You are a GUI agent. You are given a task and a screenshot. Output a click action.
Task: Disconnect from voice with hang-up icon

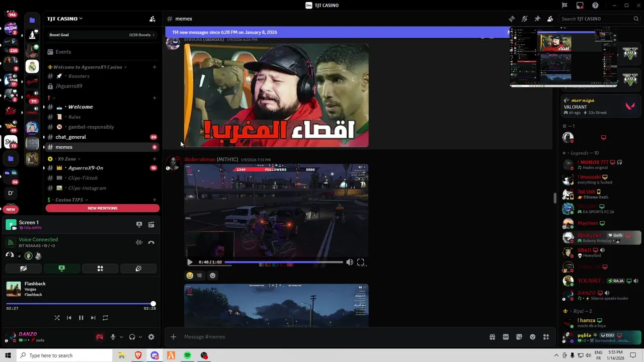pyautogui.click(x=151, y=242)
